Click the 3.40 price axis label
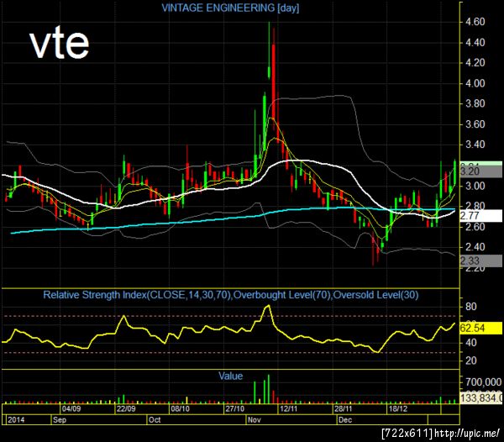The width and height of the screenshot is (504, 442). (475, 145)
